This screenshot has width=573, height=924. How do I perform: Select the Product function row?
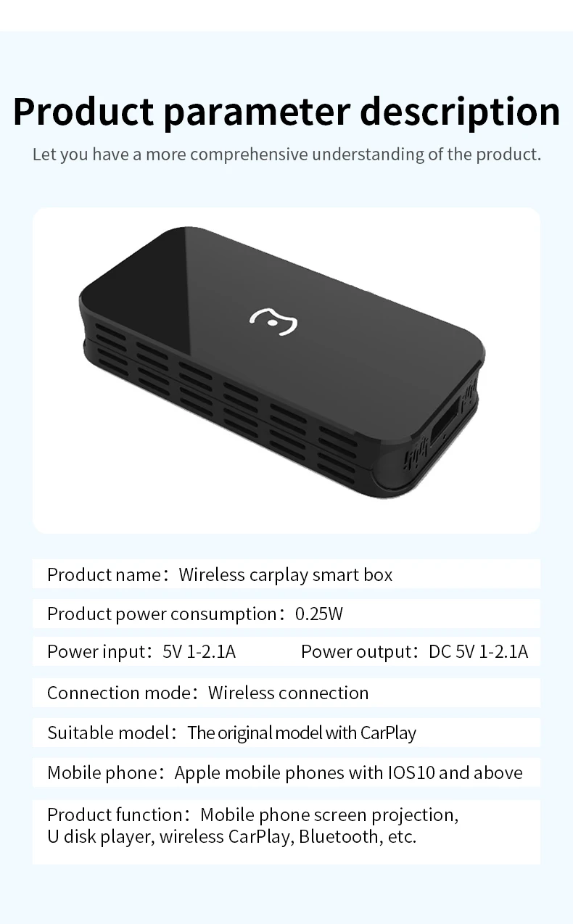[286, 832]
